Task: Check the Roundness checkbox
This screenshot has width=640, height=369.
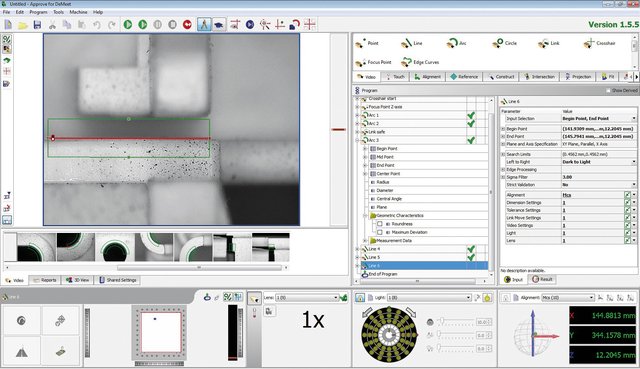Action: pos(380,224)
